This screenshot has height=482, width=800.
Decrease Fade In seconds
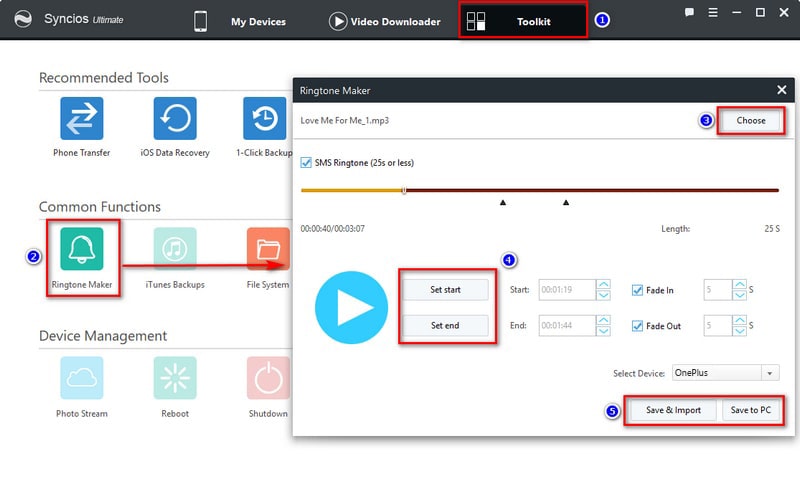coord(739,295)
